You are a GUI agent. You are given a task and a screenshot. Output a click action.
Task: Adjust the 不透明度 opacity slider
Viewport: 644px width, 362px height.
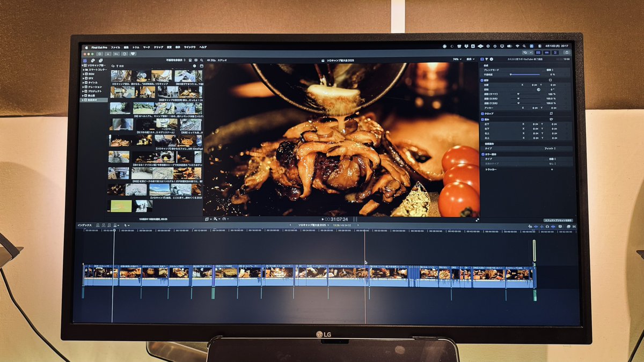525,75
